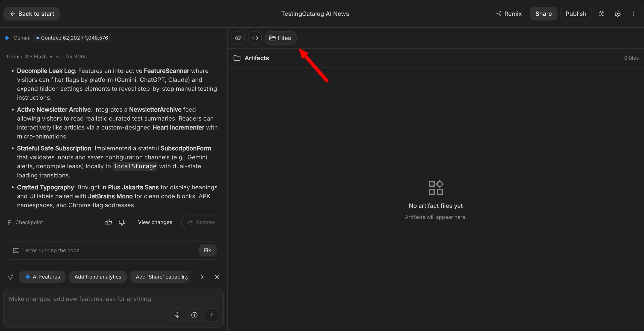The image size is (644, 331).
Task: Click the 'No artifact files yet' message
Action: (x=435, y=206)
